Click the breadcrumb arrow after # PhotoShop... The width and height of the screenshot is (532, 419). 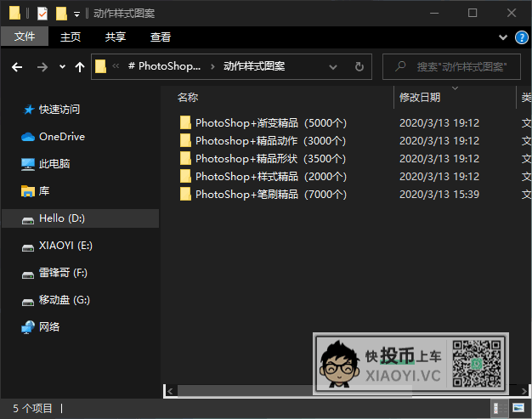click(212, 66)
